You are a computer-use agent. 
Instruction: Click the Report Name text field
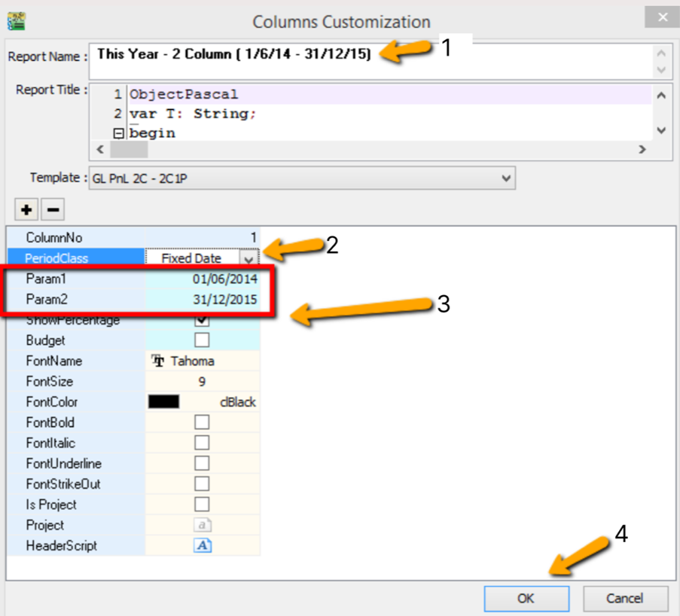point(369,61)
